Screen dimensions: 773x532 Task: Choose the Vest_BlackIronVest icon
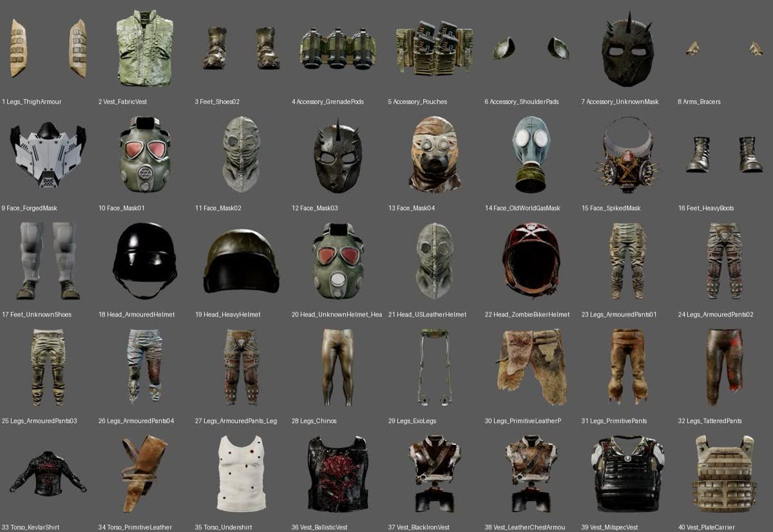pos(435,473)
